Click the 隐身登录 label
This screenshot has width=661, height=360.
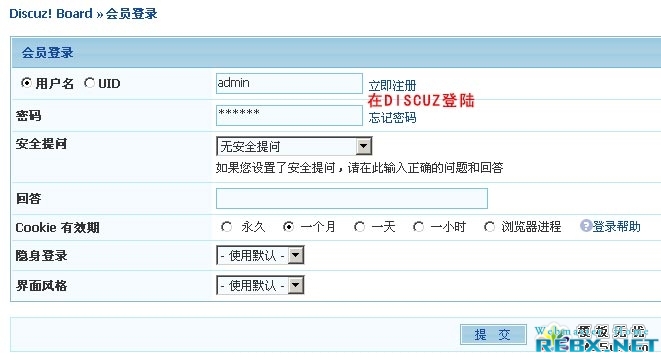41,255
